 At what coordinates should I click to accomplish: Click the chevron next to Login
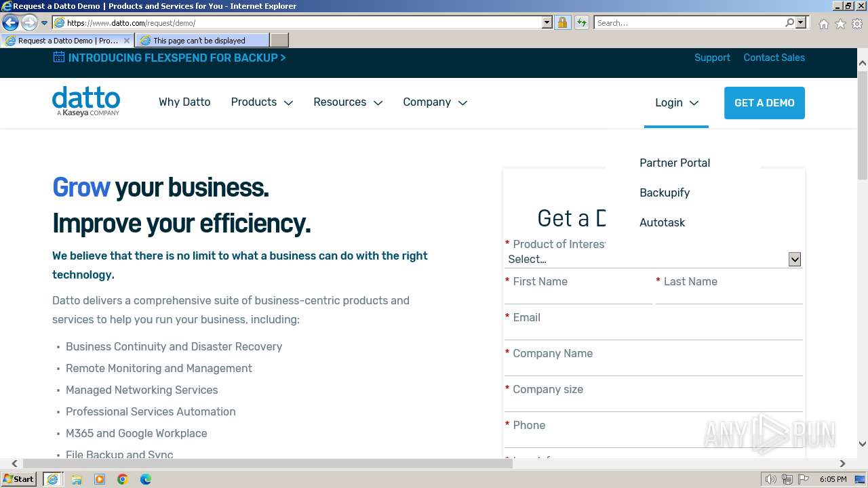[694, 103]
